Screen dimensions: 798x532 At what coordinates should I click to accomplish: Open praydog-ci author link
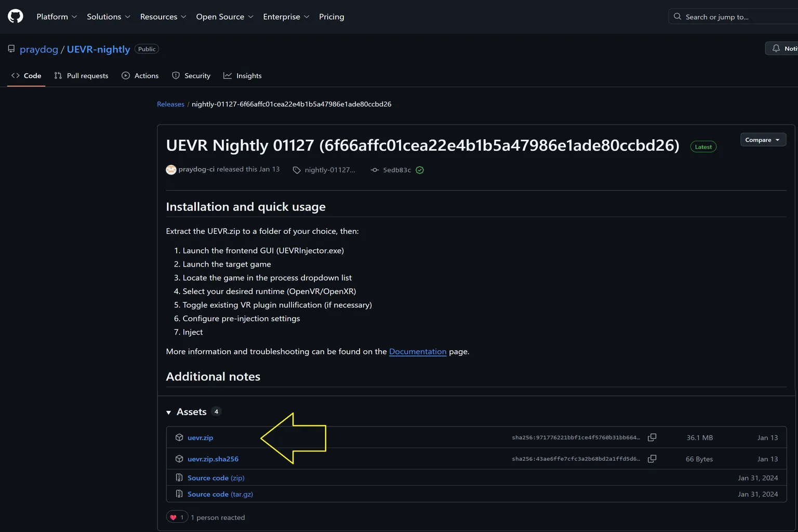click(x=196, y=169)
